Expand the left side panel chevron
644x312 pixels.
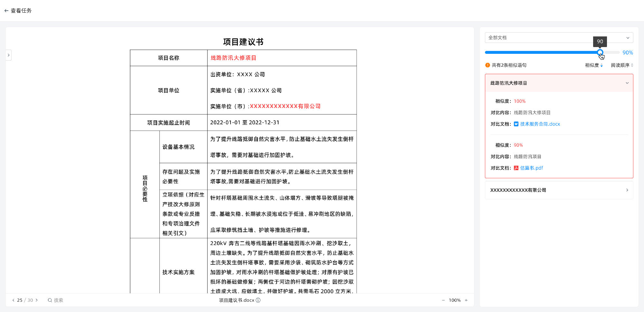[8, 55]
